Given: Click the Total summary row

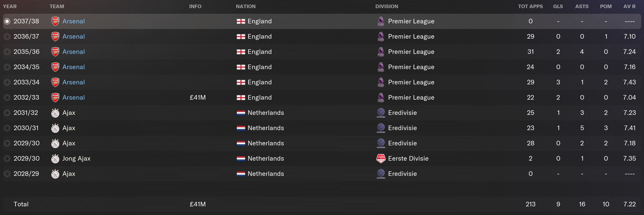Looking at the screenshot, I should tap(322, 204).
